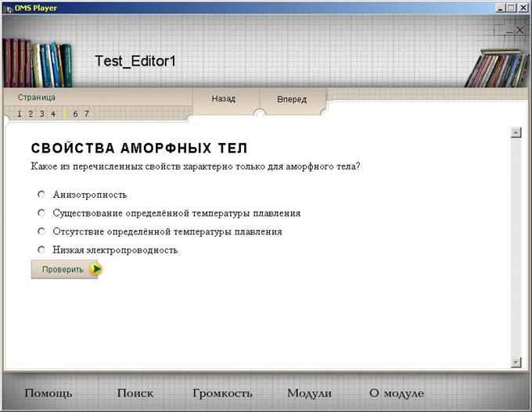Click the scroll up arrow of content pane
532x412 pixels.
coord(516,133)
